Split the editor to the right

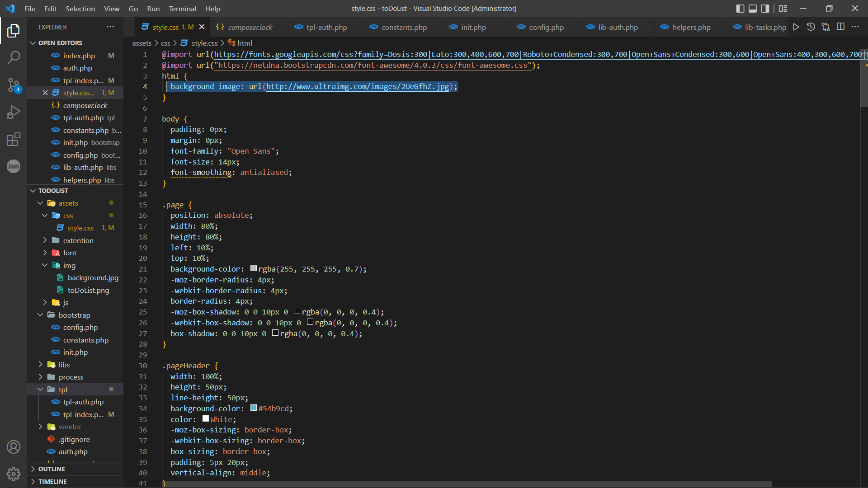(x=840, y=27)
